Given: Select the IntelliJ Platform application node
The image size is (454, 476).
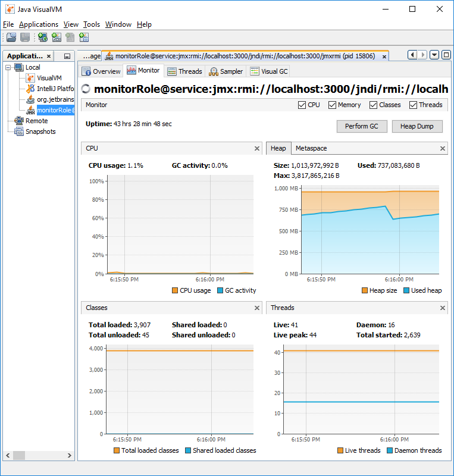Looking at the screenshot, I should (55, 89).
